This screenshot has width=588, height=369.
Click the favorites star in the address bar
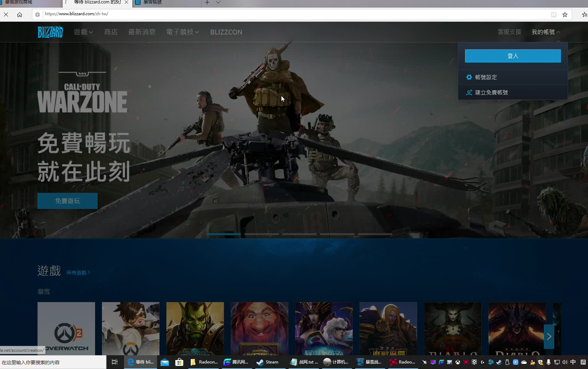pyautogui.click(x=565, y=14)
